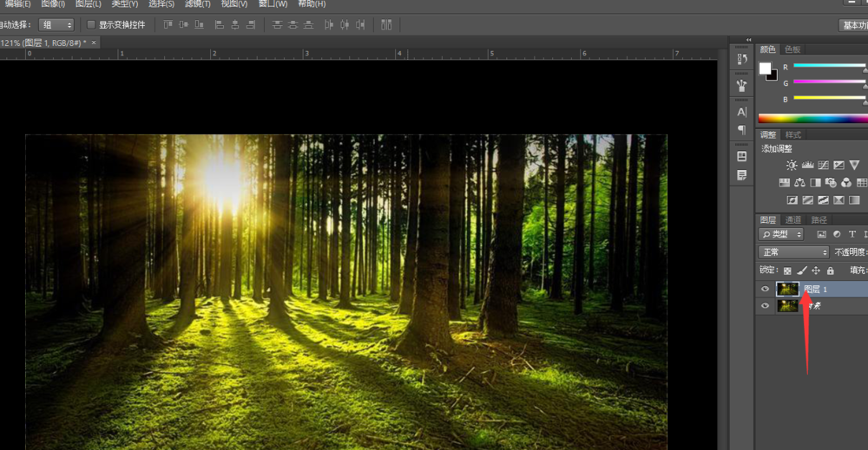Viewport: 868px width, 450px height.
Task: Hide 图层 1 layer visibility
Action: coord(765,290)
